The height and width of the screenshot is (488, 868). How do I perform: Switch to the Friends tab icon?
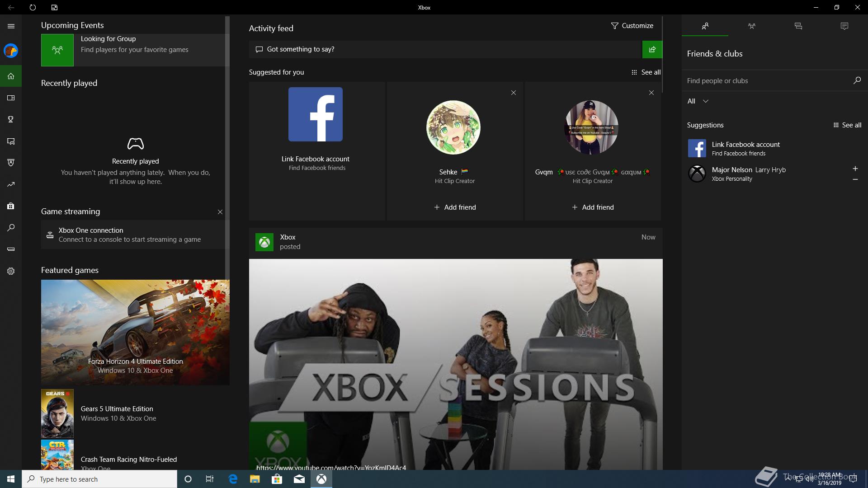point(705,26)
